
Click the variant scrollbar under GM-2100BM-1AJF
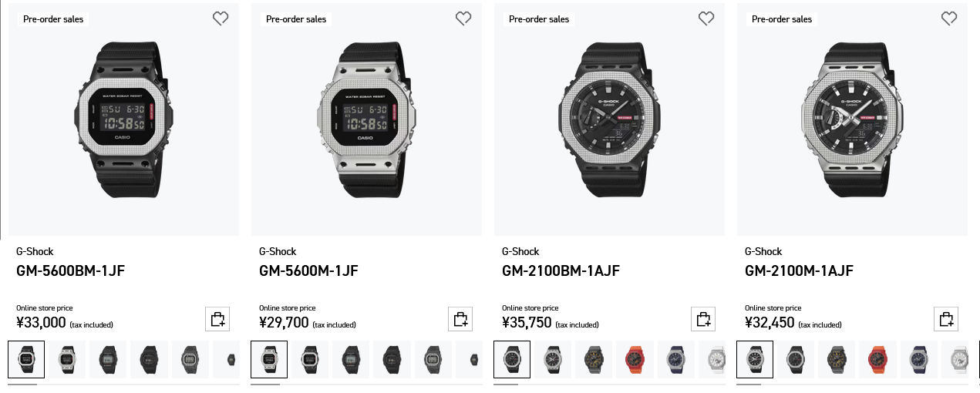pyautogui.click(x=609, y=384)
